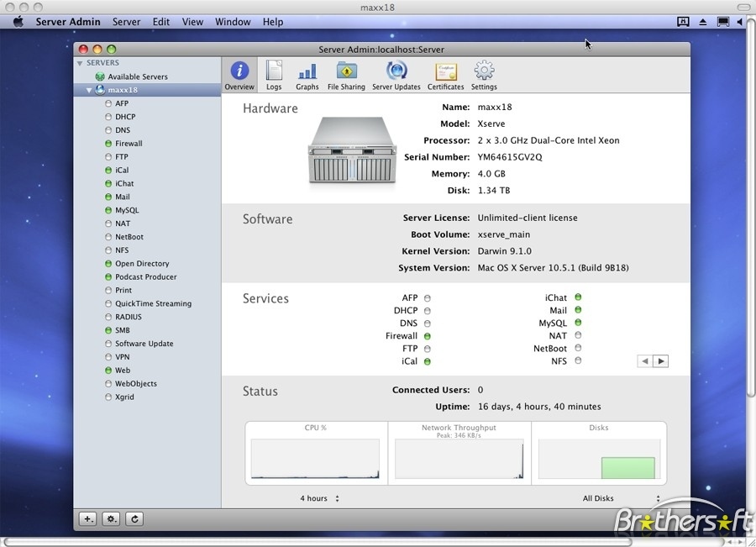Open the Server menu
Screen dimensions: 756x547
point(126,22)
